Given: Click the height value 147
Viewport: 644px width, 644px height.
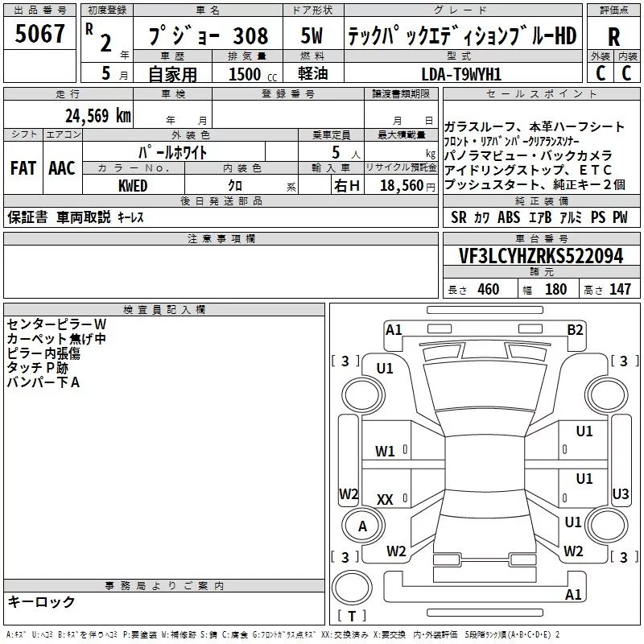Looking at the screenshot, I should click(620, 290).
